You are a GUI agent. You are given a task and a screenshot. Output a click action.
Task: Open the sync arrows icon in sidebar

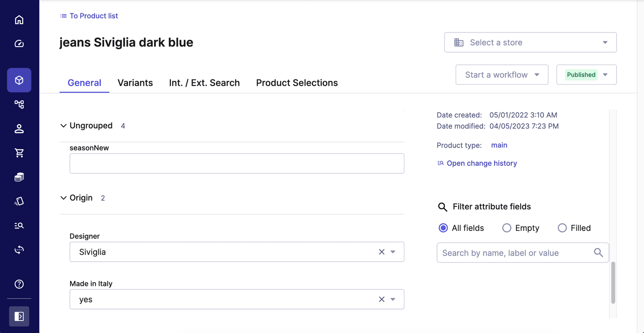(19, 250)
